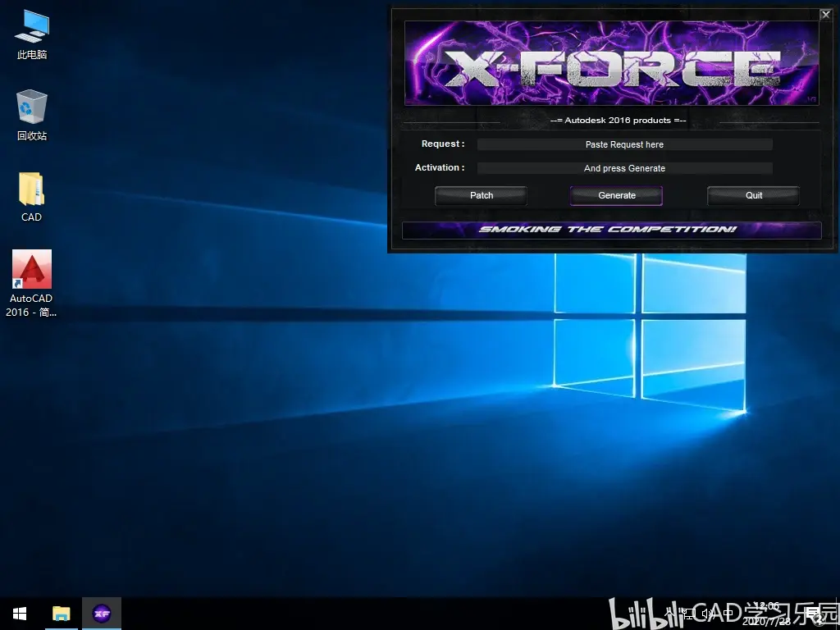Viewport: 840px width, 630px height.
Task: Select the CAD folder on desktop
Action: pyautogui.click(x=32, y=197)
